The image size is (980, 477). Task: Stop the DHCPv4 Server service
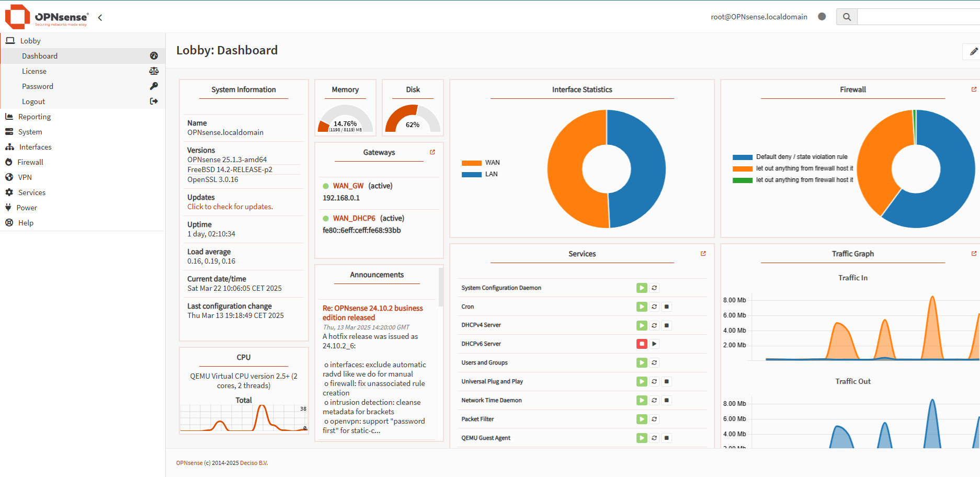coord(667,325)
